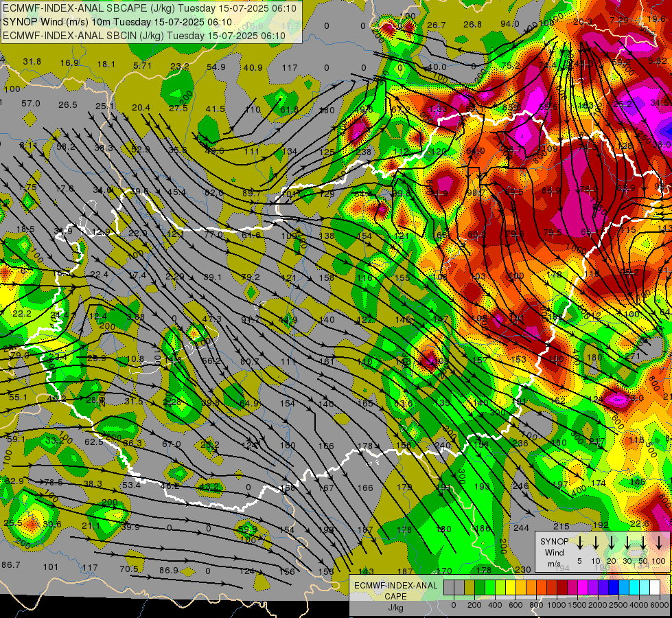
Task: Click the 4000 tick label on CAPE scale
Action: pyautogui.click(x=639, y=605)
